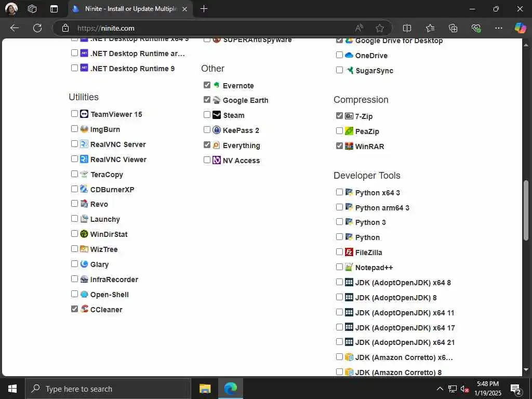Open the notification center icon
The height and width of the screenshot is (399, 532).
point(516,389)
